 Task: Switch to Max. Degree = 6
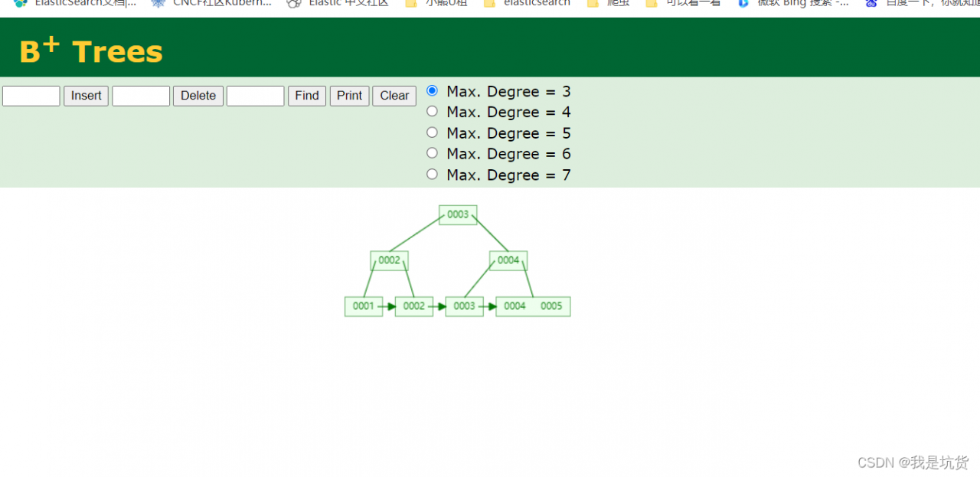pyautogui.click(x=432, y=153)
